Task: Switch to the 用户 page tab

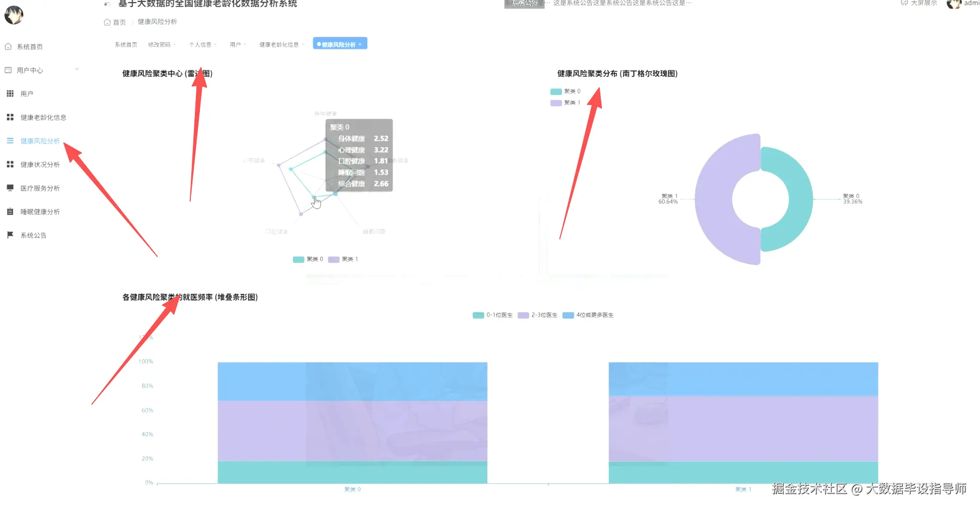Action: point(235,44)
